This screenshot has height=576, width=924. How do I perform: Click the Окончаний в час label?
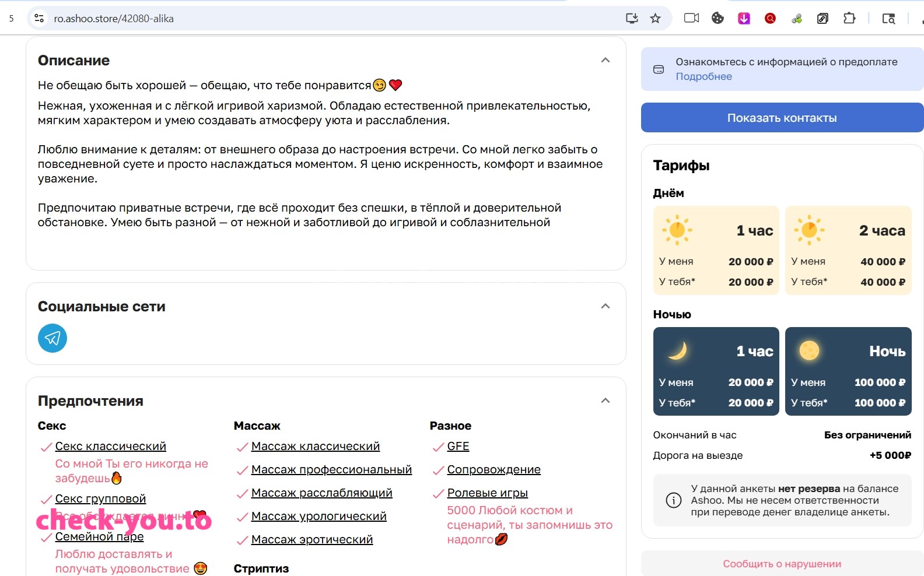point(695,435)
